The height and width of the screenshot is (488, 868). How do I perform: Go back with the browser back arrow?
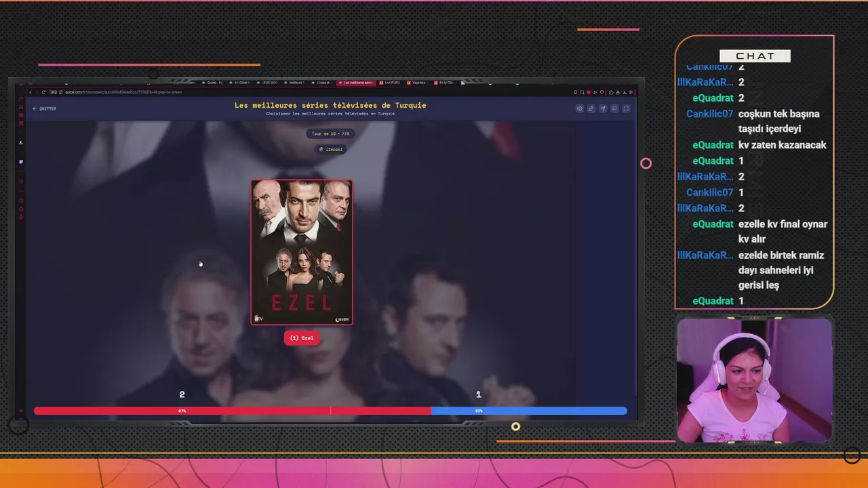(30, 92)
